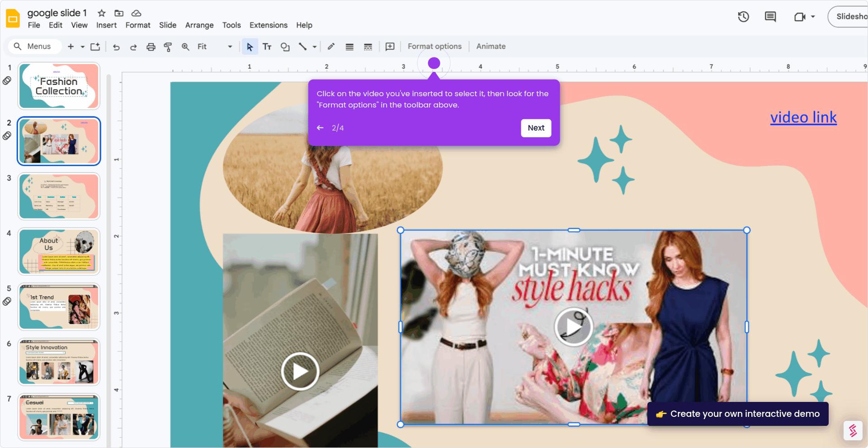The image size is (868, 448).
Task: Play the style hacks video
Action: coord(573,327)
